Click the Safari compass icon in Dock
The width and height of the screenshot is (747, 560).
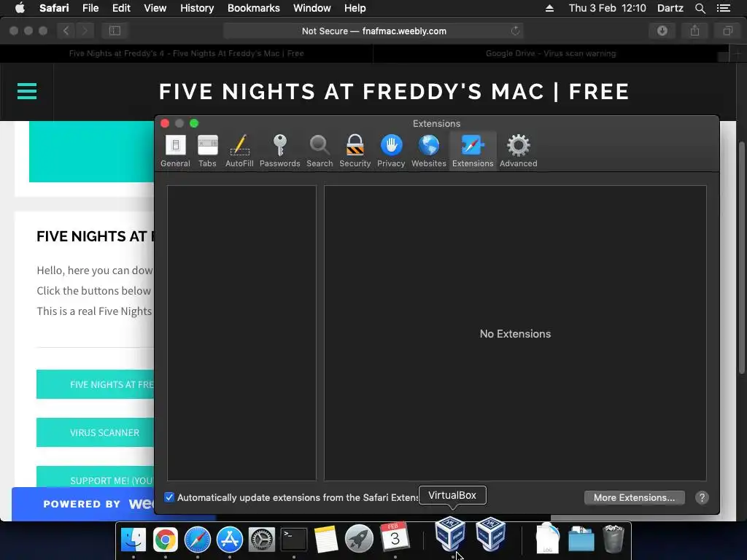[x=197, y=540]
